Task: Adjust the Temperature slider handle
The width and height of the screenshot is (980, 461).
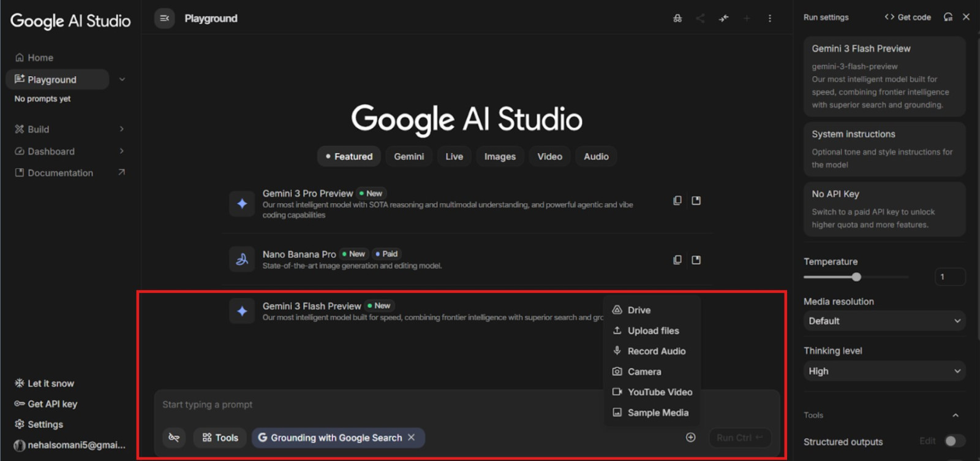Action: coord(856,277)
